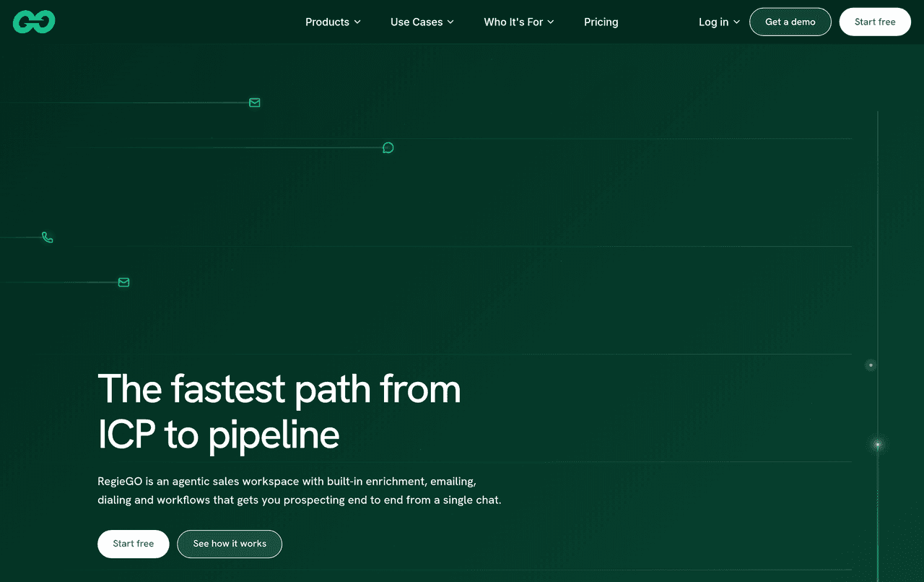Click the Start free hero button

click(x=134, y=544)
